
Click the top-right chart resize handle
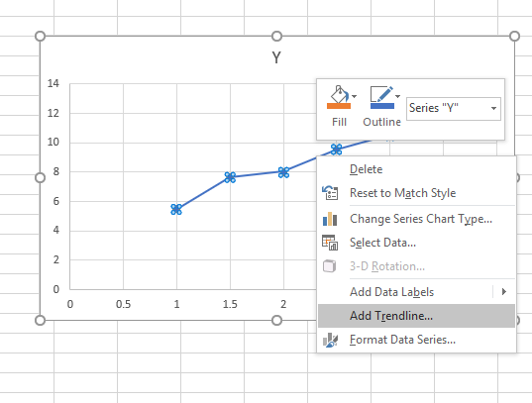pyautogui.click(x=515, y=36)
